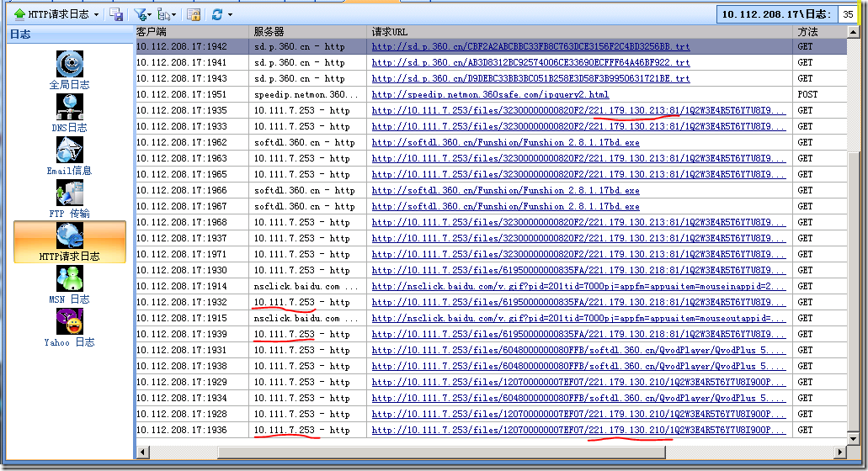868x471 pixels.
Task: Click the log count field showing 35
Action: 848,14
